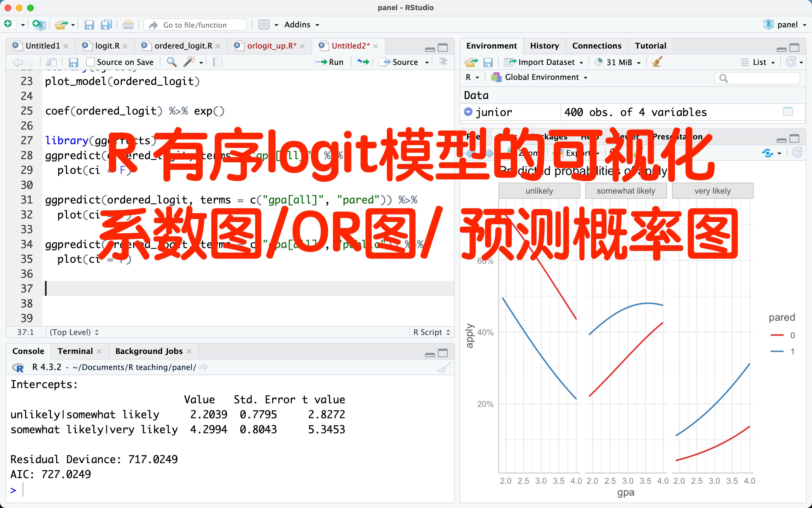This screenshot has height=508, width=812.
Task: Open the List view dropdown
Action: pyautogui.click(x=758, y=62)
